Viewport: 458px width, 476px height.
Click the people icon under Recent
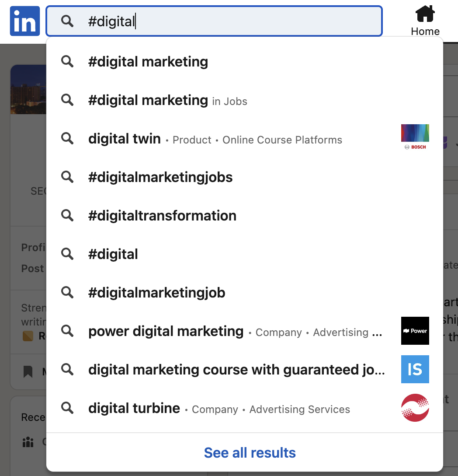pos(28,442)
